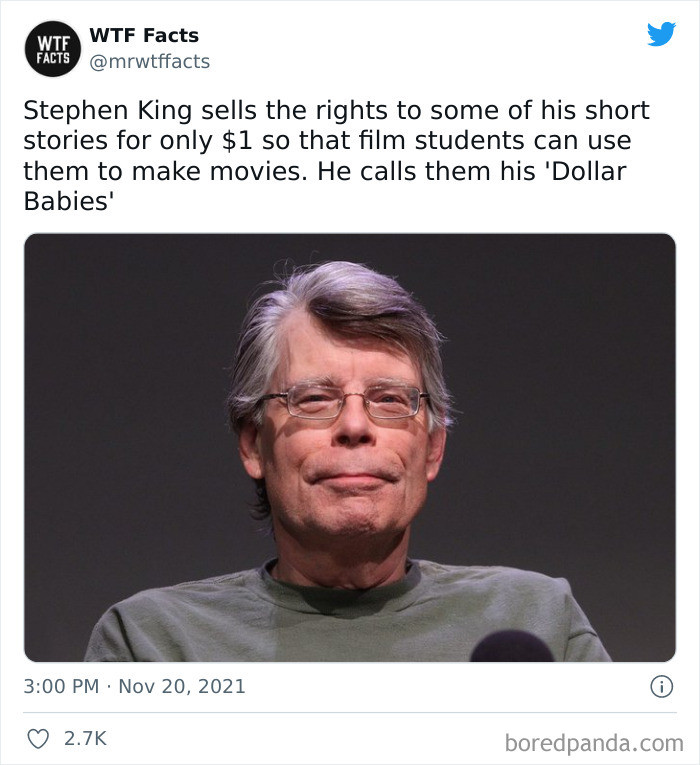Click the eyeglasses in the photo
The height and width of the screenshot is (765, 700).
point(343,401)
